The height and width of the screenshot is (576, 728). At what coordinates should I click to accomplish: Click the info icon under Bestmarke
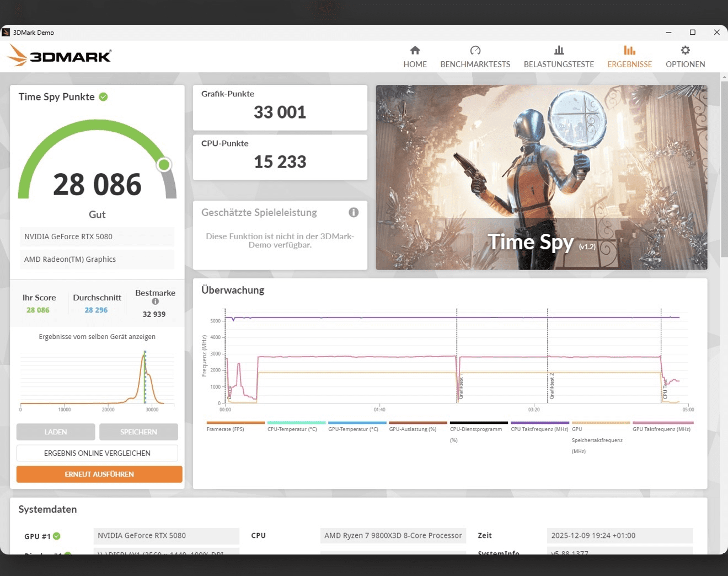[x=156, y=302]
